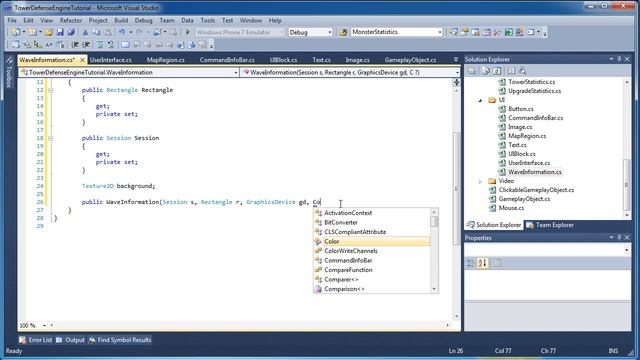This screenshot has width=640, height=360.
Task: Switch to the GameplayObject.cs tab
Action: (410, 60)
